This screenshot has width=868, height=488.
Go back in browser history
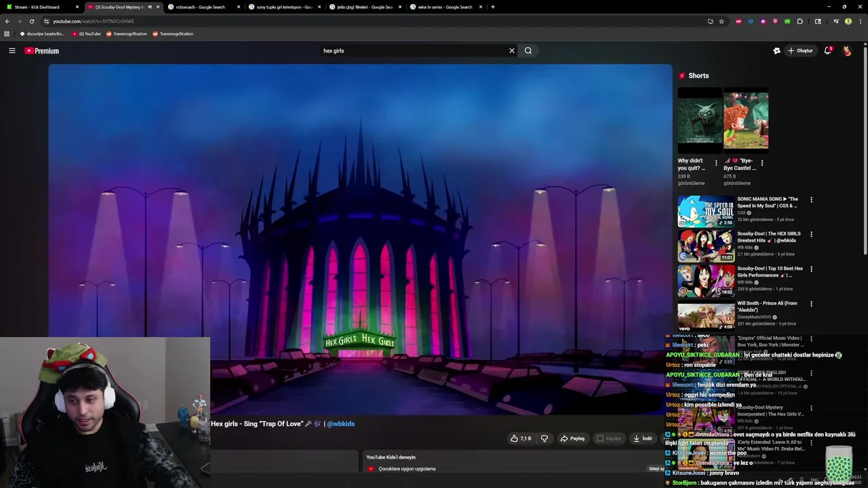coord(7,21)
